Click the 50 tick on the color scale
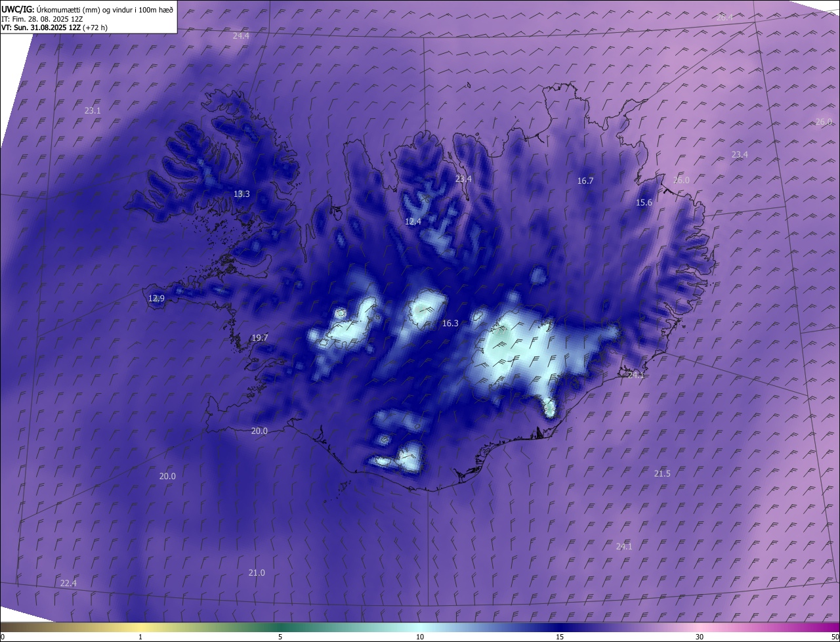Viewport: 840px width, 642px height. click(835, 637)
